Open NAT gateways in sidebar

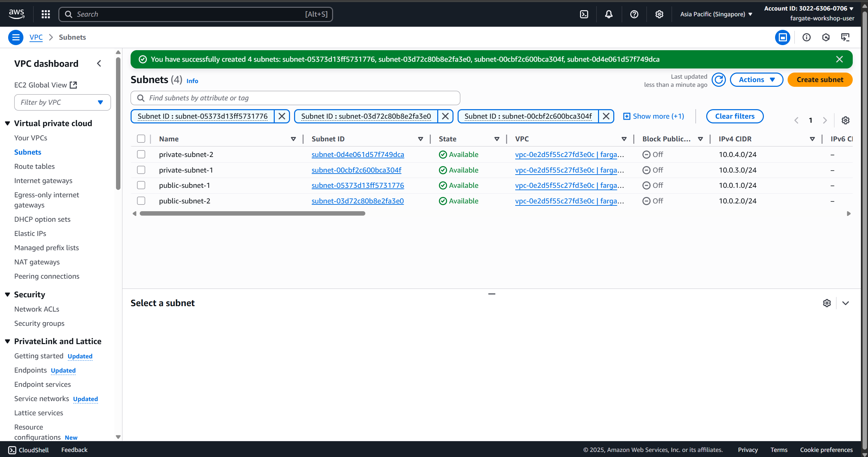pos(37,262)
